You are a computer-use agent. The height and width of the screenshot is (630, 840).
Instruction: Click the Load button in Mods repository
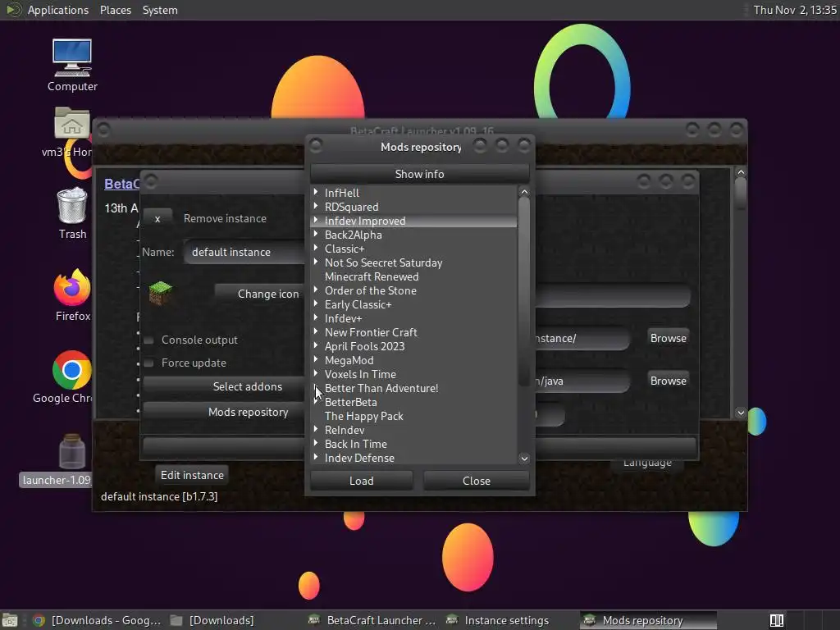click(x=362, y=481)
